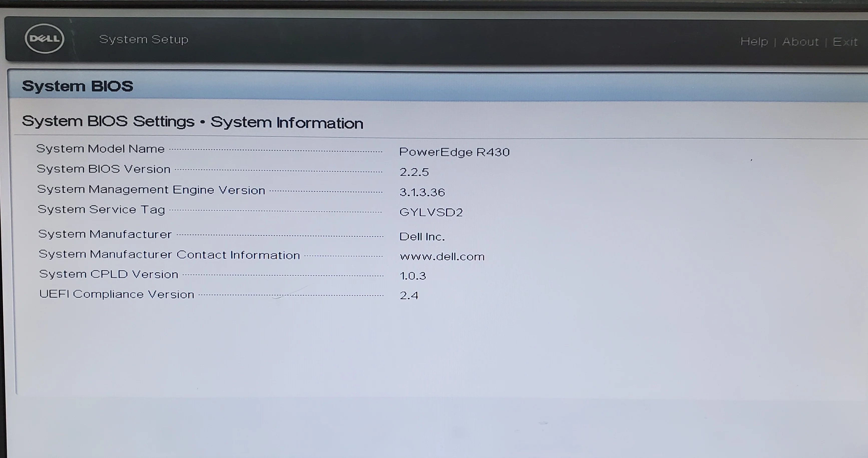Click Exit to leave System Setup

(x=845, y=42)
